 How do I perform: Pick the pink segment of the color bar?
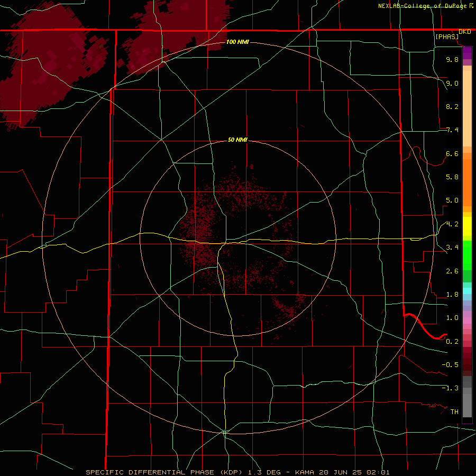pos(467,321)
